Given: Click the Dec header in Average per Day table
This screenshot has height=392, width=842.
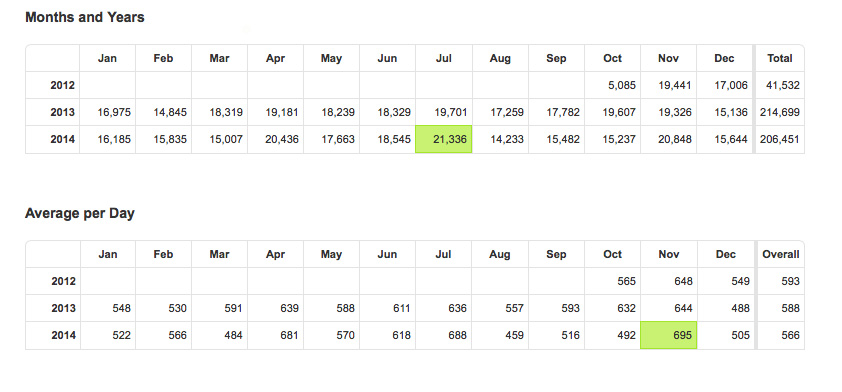Looking at the screenshot, I should click(725, 254).
